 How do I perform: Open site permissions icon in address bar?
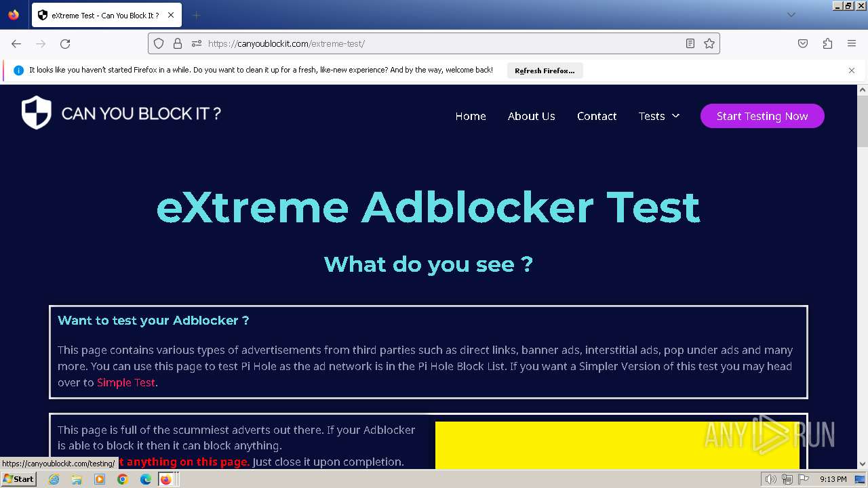(x=197, y=43)
